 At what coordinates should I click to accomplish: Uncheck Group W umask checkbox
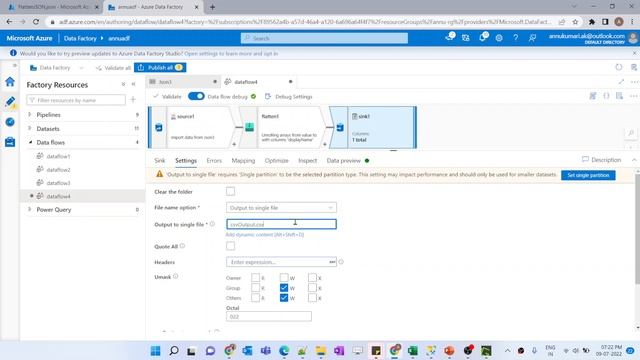tap(284, 288)
